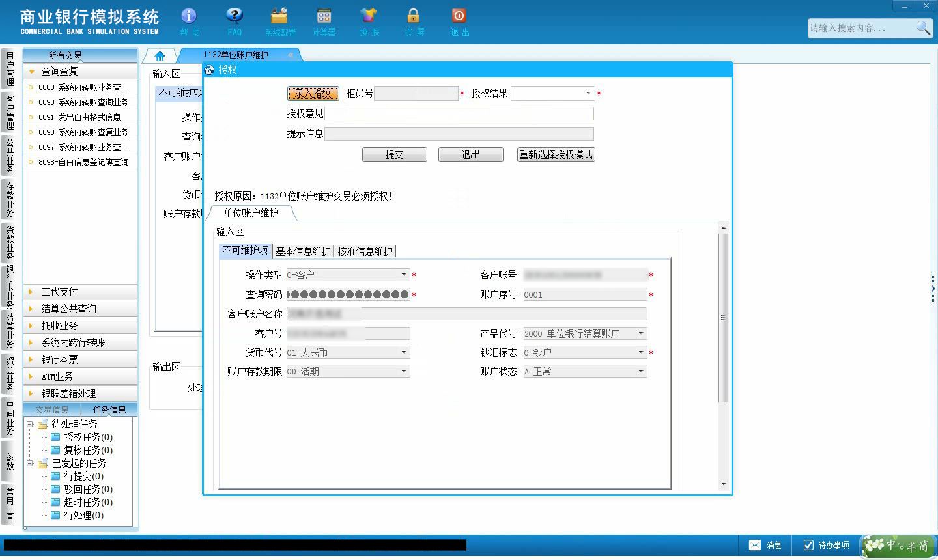The image size is (938, 560).
Task: Collapse the 已发起的任务 tree node
Action: [x=30, y=463]
